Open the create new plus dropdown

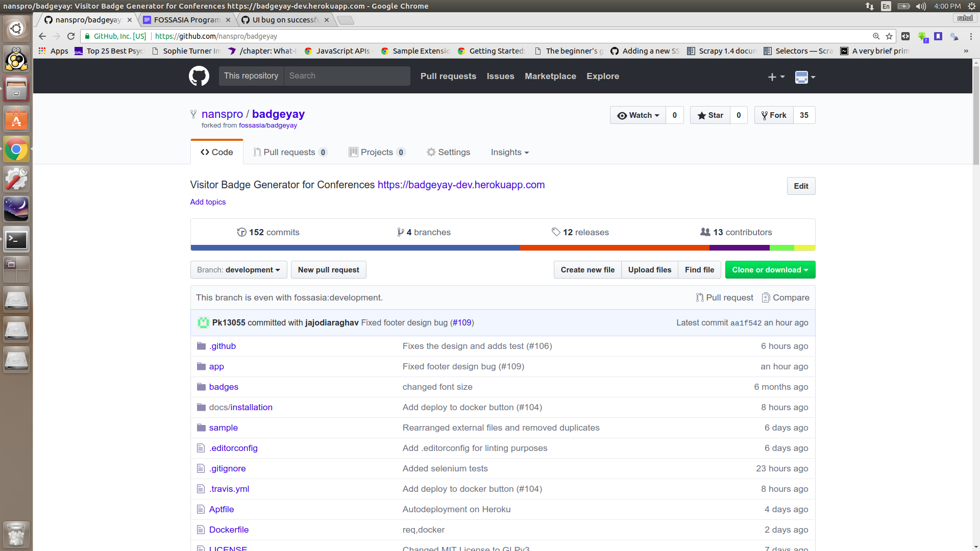coord(776,77)
